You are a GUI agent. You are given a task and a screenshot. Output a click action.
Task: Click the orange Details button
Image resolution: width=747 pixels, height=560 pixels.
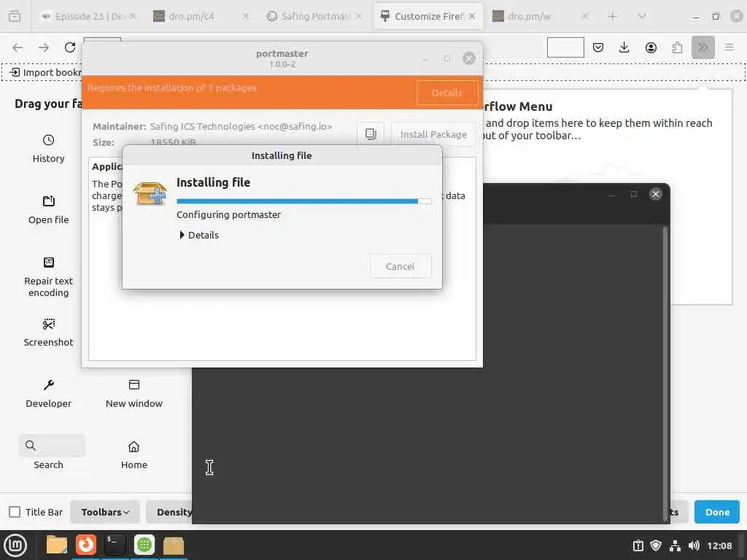click(447, 93)
